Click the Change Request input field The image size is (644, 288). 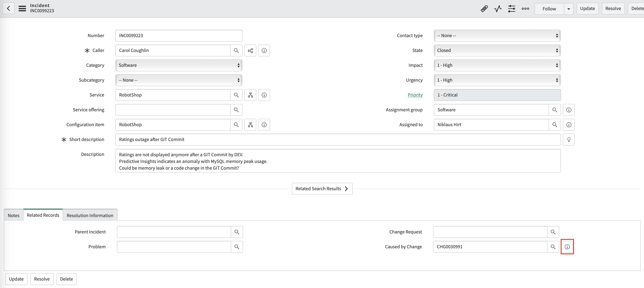pos(490,232)
